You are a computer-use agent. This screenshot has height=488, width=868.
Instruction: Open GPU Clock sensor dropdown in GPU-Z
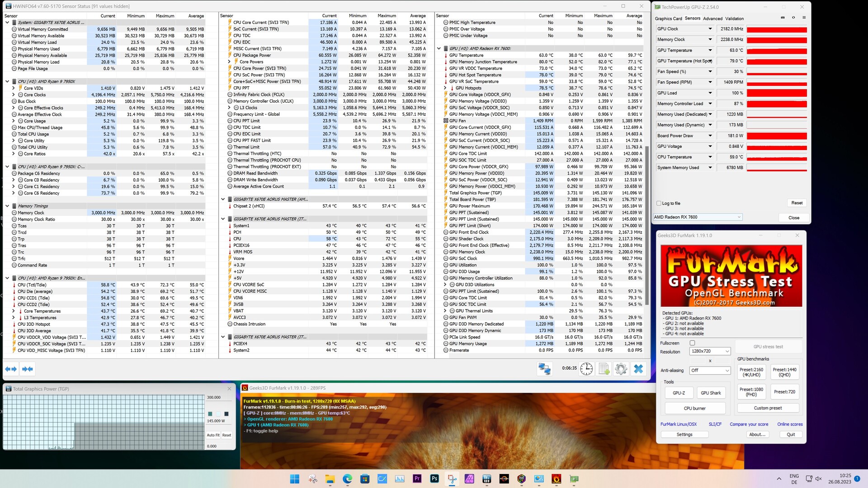click(x=710, y=29)
